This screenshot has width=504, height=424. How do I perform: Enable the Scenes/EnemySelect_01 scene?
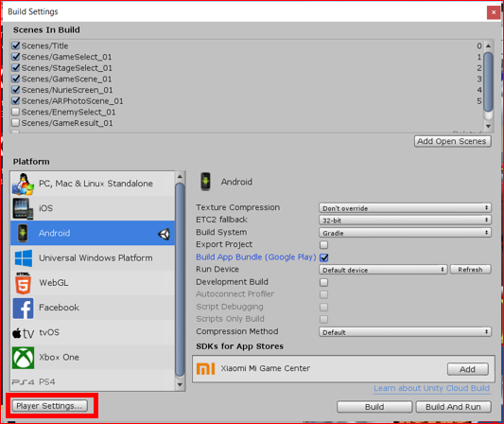[15, 112]
